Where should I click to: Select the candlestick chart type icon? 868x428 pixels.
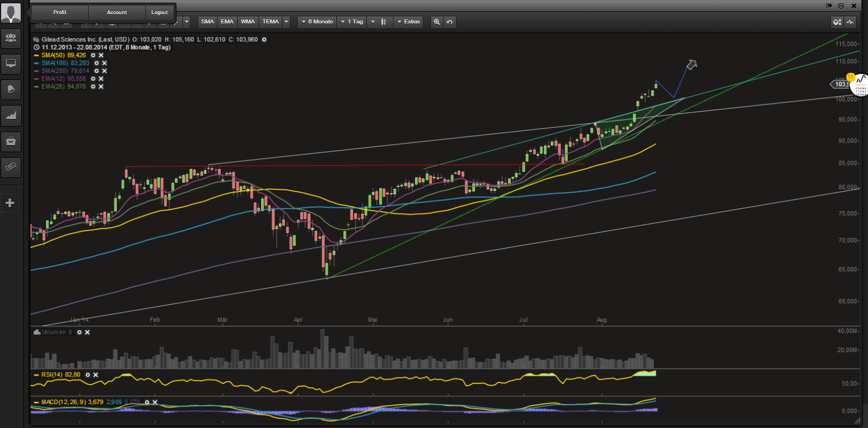coord(384,22)
